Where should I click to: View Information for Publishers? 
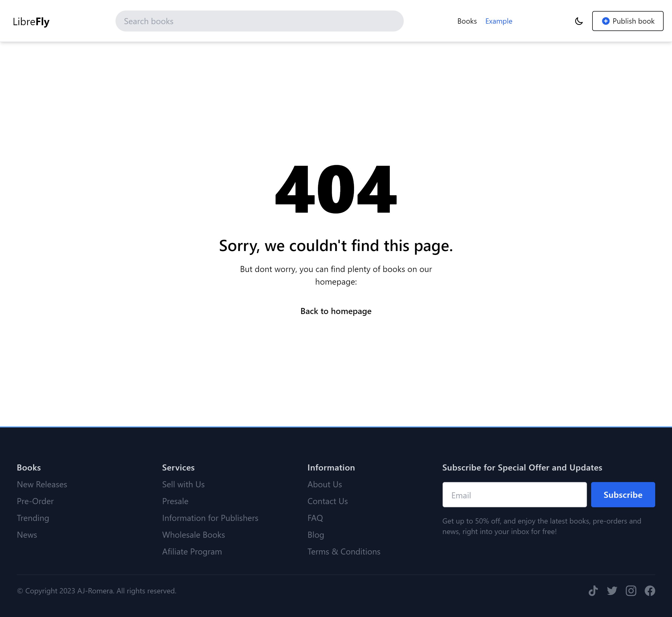pyautogui.click(x=210, y=518)
